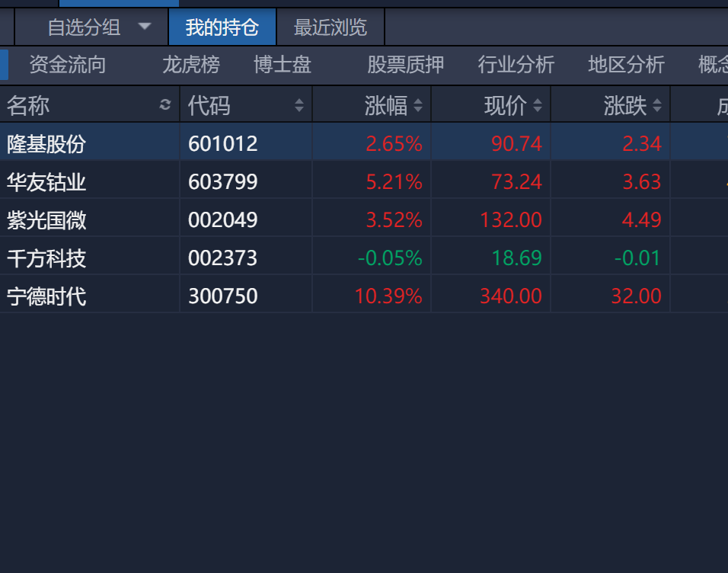Click stock code 601012
The height and width of the screenshot is (573, 728).
(x=223, y=143)
